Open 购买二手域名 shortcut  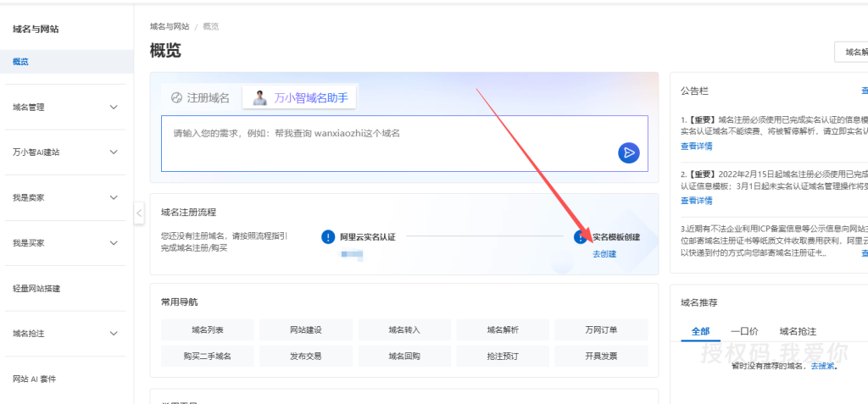coord(208,356)
